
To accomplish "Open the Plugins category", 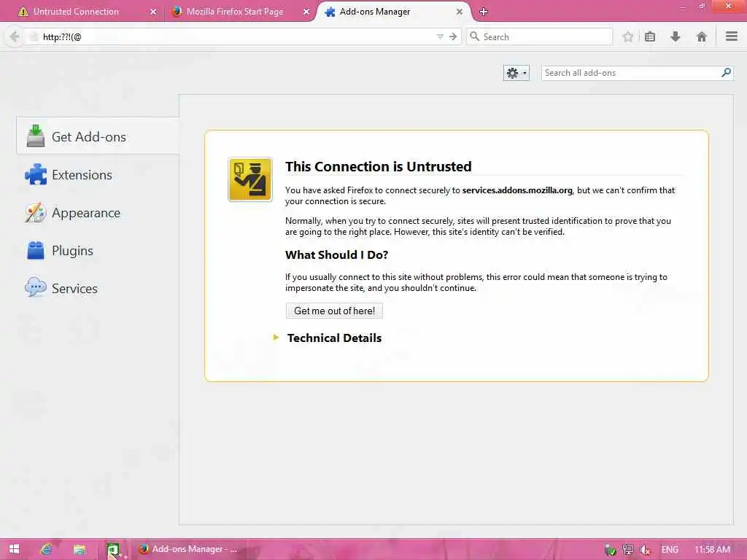I will pyautogui.click(x=98, y=251).
